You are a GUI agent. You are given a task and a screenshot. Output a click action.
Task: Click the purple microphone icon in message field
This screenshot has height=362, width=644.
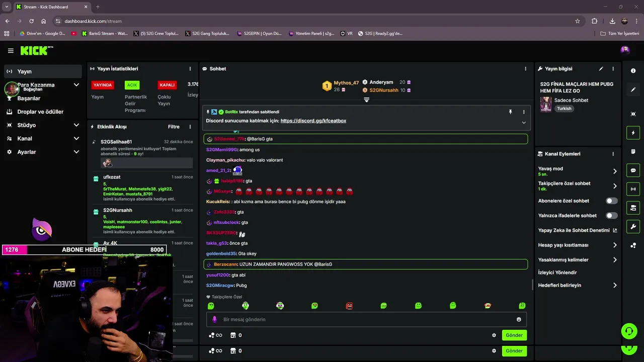215,319
